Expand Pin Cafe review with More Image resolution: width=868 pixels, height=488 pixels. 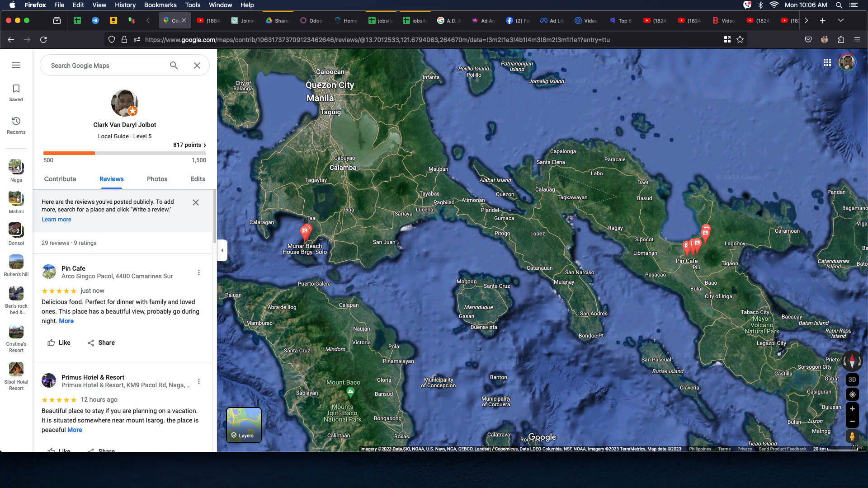(x=66, y=321)
